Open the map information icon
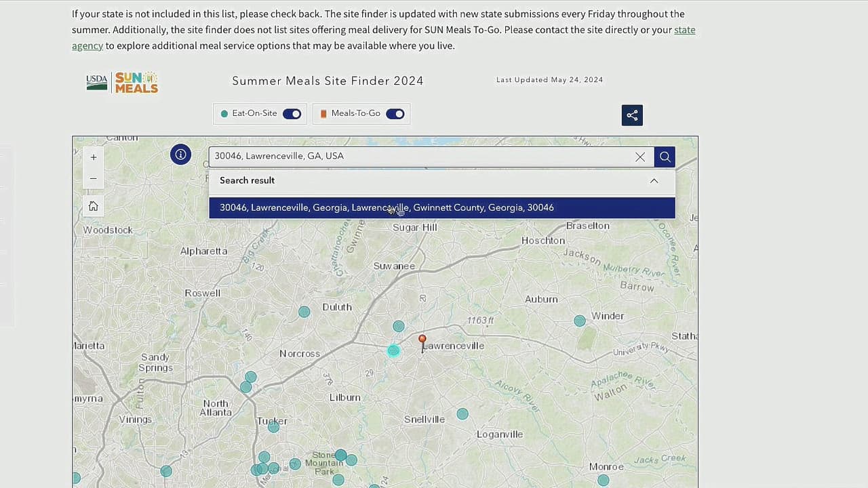 180,155
